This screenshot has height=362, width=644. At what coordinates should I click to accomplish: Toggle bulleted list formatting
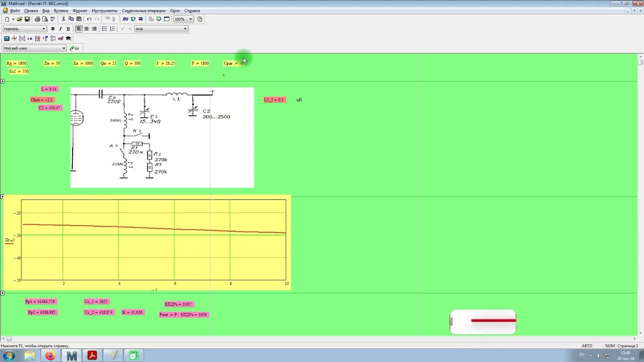click(x=105, y=29)
